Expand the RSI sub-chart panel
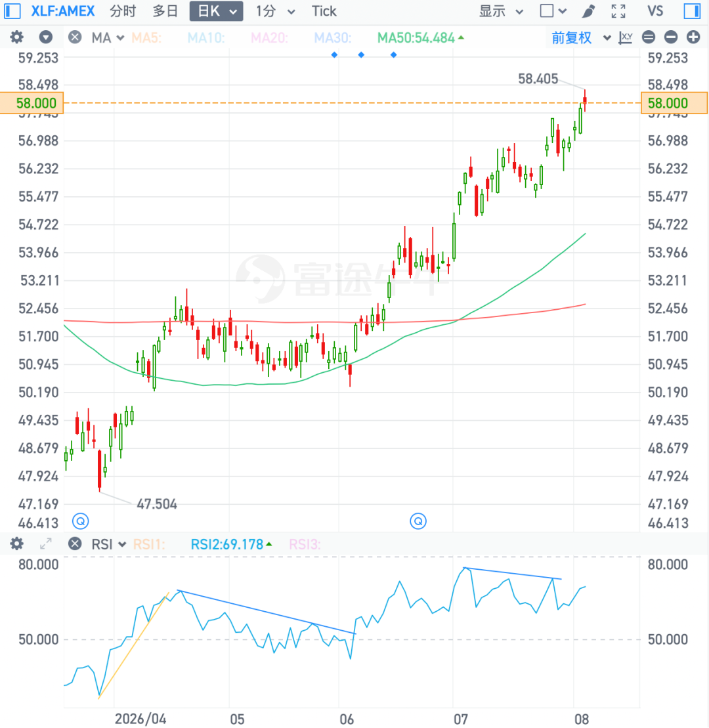This screenshot has height=728, width=709. click(45, 544)
